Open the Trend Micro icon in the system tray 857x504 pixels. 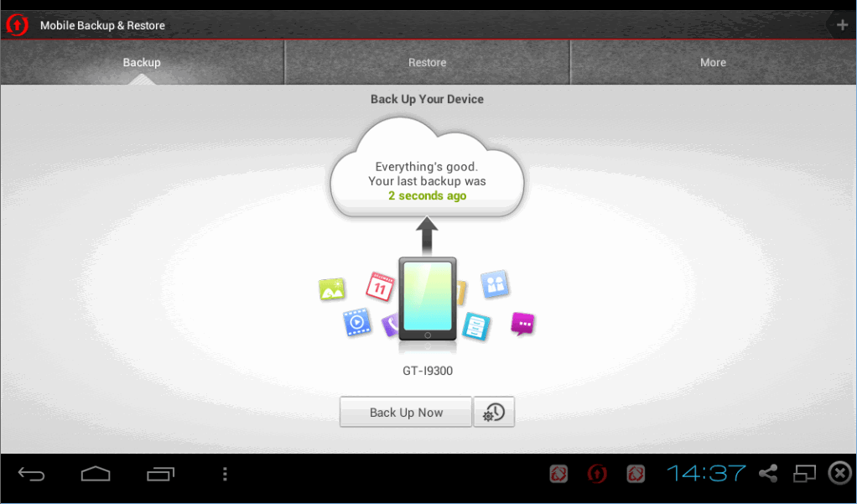click(597, 473)
